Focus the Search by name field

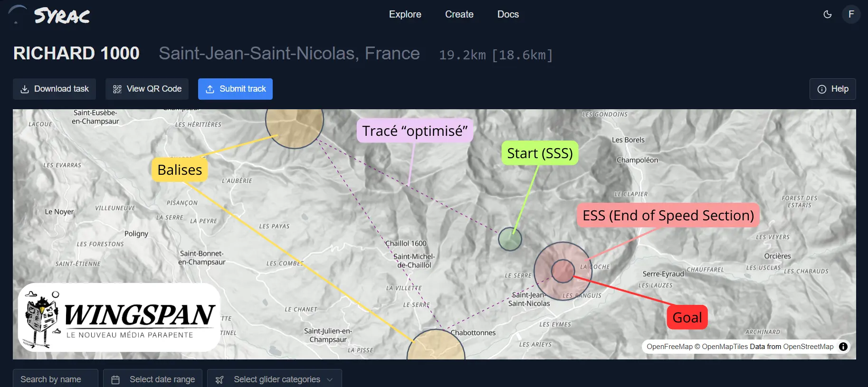(55, 379)
